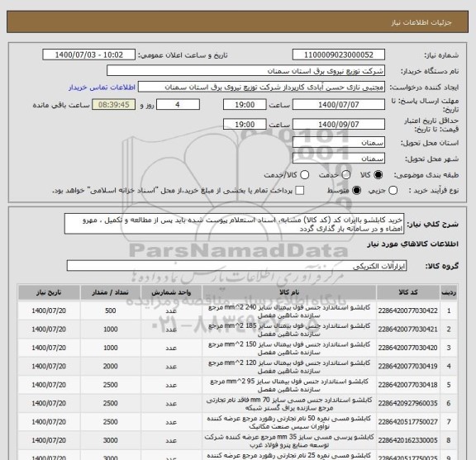Click the buyer organization name field
The height and width of the screenshot is (460, 476).
pos(245,71)
